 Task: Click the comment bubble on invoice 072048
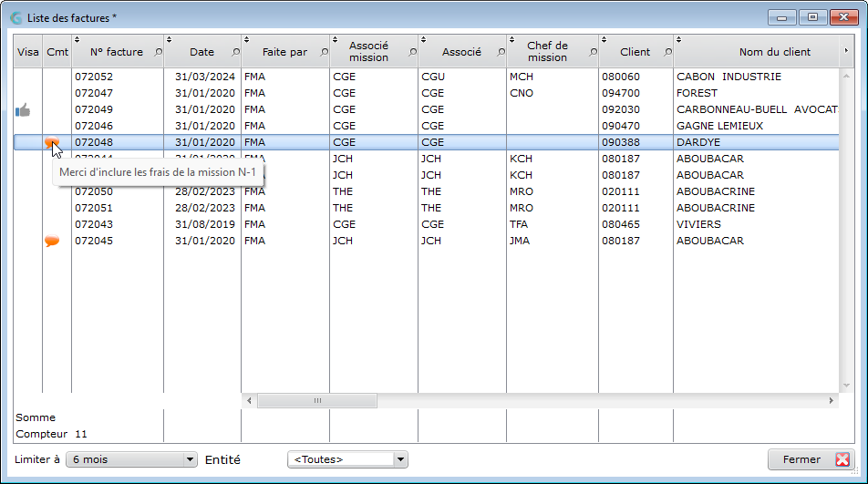51,143
